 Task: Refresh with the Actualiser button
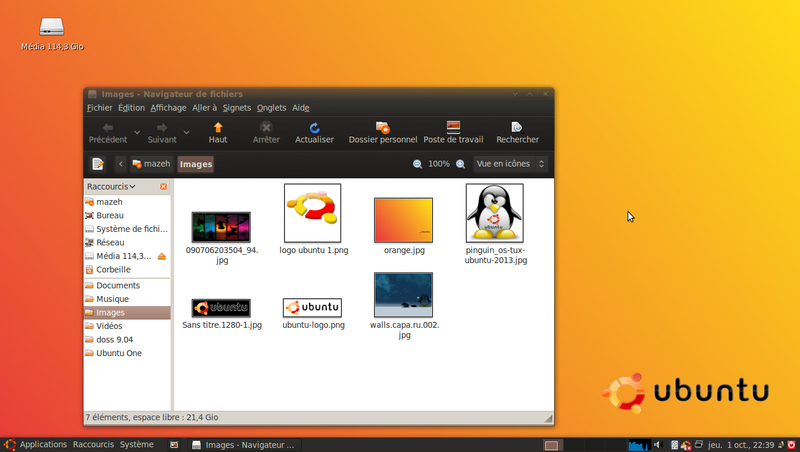tap(314, 133)
